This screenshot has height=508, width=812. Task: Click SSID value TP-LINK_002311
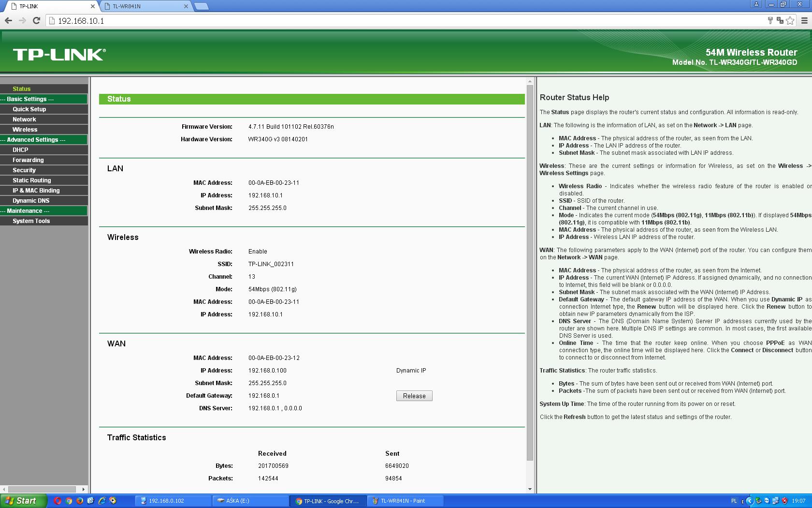[x=271, y=264]
